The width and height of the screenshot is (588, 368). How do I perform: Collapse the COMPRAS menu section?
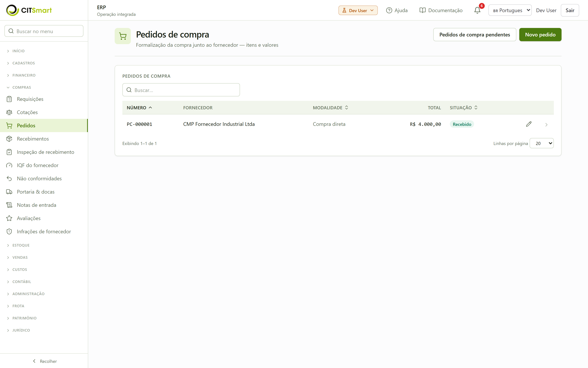19,87
